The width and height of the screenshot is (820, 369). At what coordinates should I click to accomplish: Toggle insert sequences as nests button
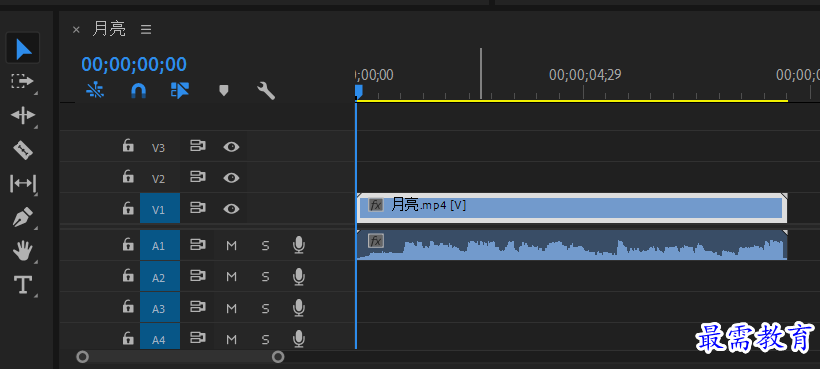[x=95, y=91]
